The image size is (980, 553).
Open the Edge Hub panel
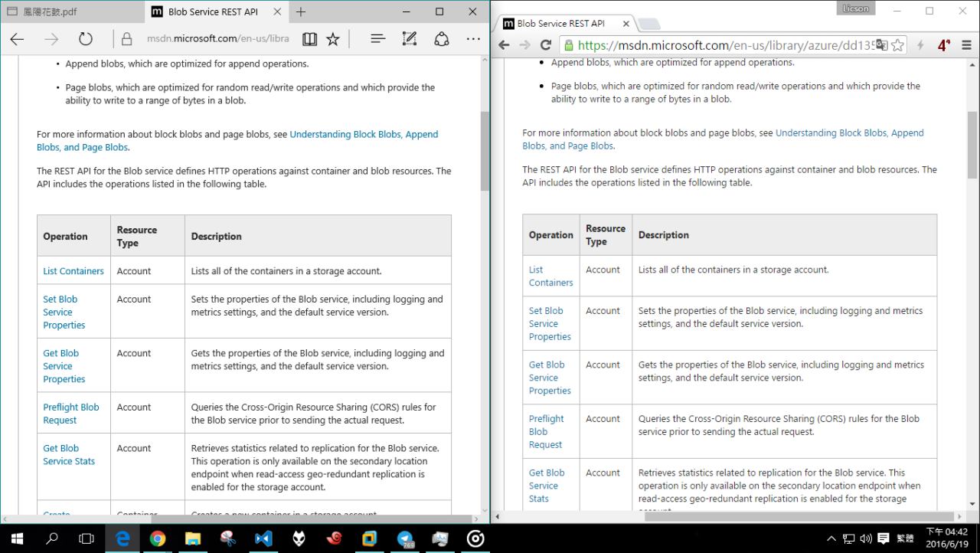(377, 39)
